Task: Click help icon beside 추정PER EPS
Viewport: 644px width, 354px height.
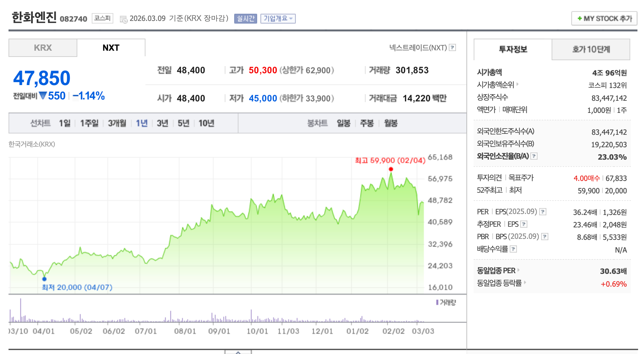Action: [524, 224]
